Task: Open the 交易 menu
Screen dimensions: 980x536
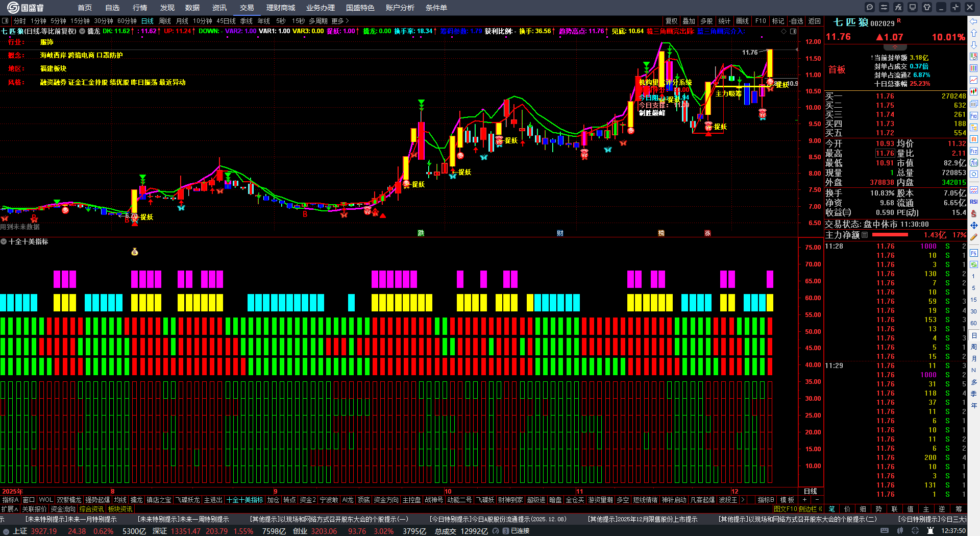Action: pos(247,8)
